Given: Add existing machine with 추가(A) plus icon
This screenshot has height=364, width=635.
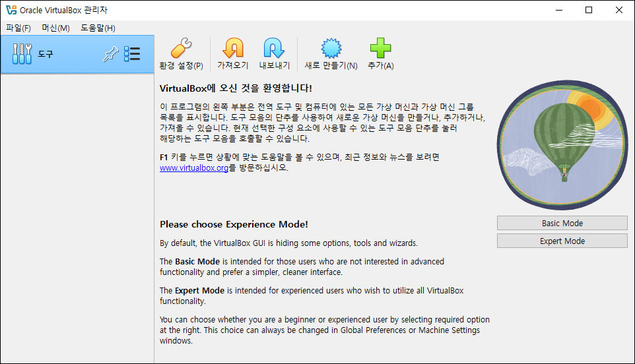Looking at the screenshot, I should (x=381, y=48).
